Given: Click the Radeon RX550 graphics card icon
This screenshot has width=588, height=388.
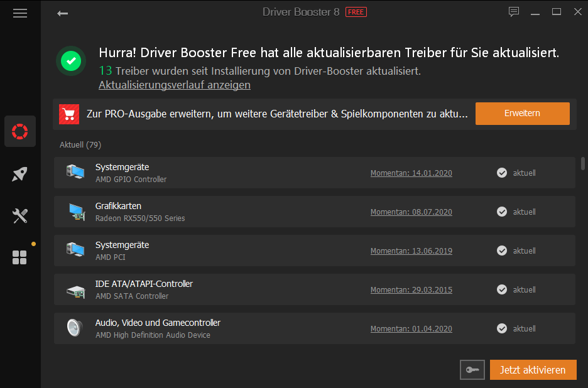Looking at the screenshot, I should point(77,212).
